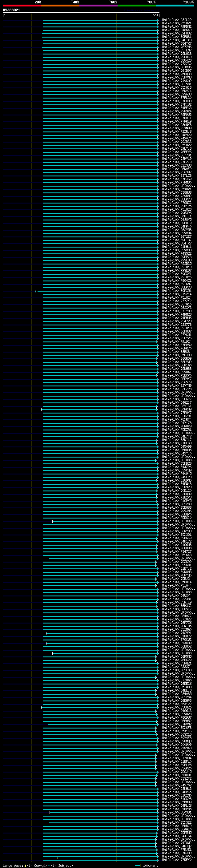Select hit UniRef100_B5X3E2
This screenshot has height=868, width=197.
[176, 822]
